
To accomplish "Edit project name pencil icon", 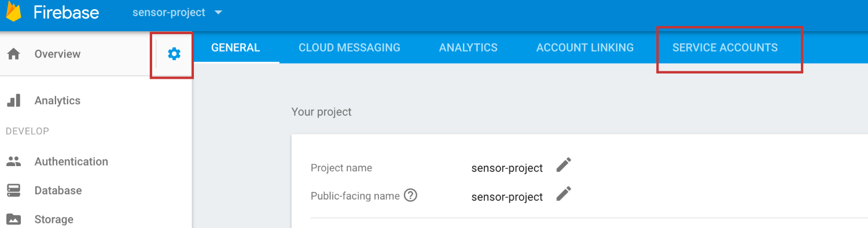I will point(564,165).
